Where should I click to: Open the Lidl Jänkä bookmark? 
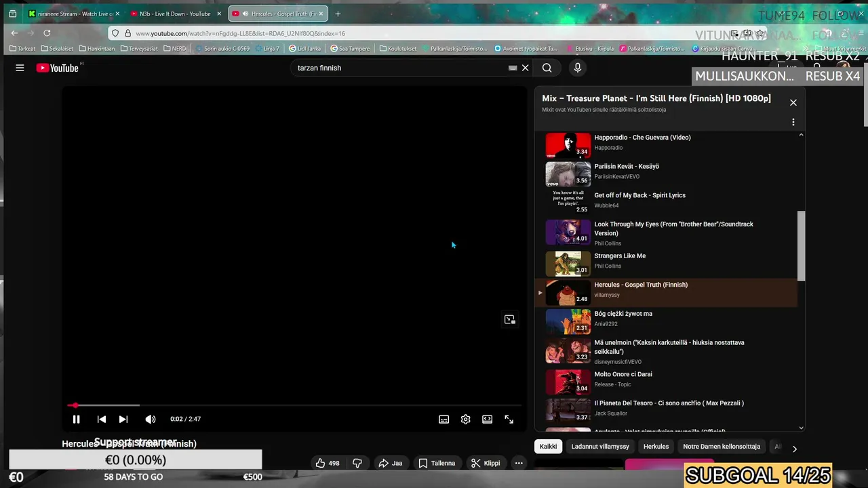305,49
